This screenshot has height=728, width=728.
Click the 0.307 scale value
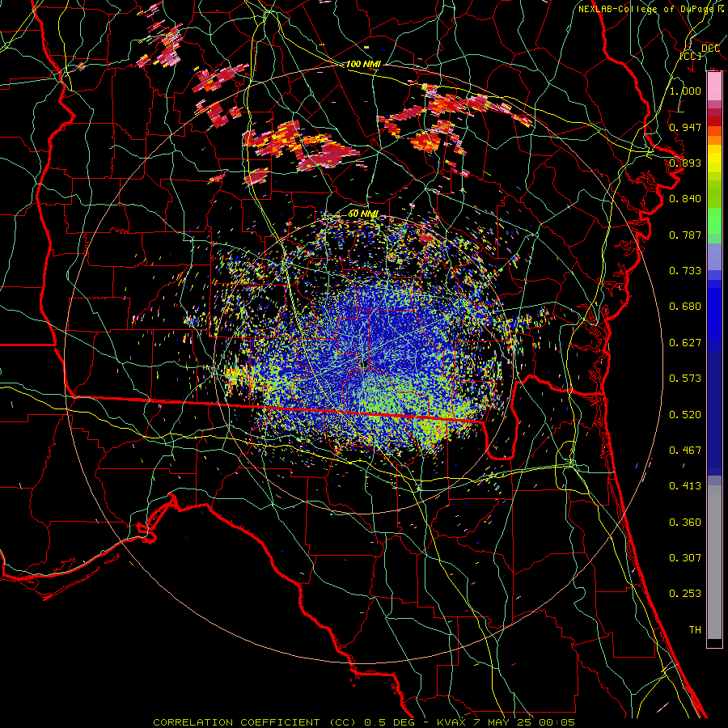(685, 558)
